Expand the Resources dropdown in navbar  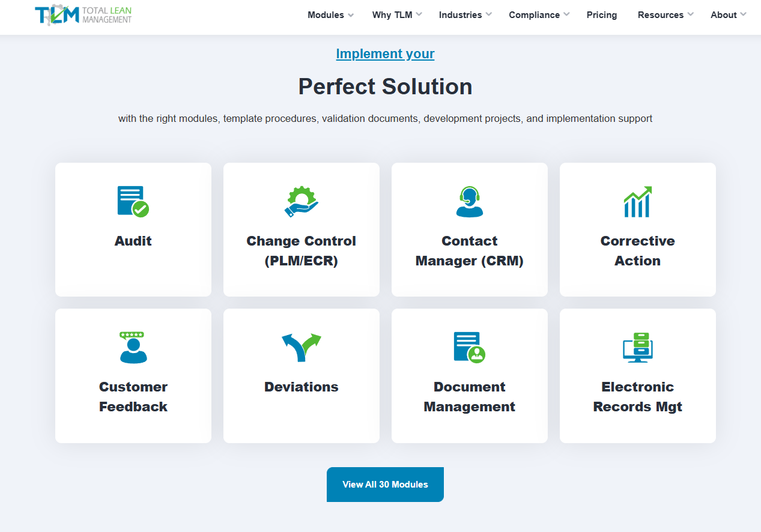(x=665, y=15)
